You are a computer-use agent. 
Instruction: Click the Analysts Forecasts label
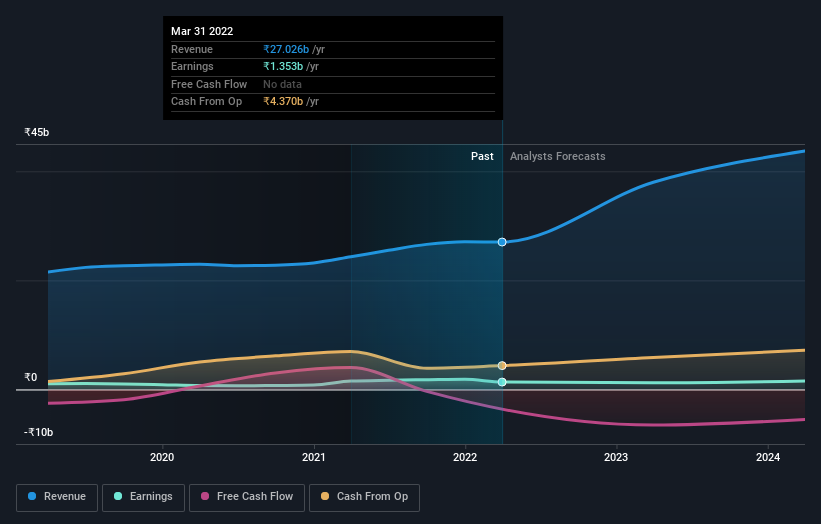(x=558, y=157)
